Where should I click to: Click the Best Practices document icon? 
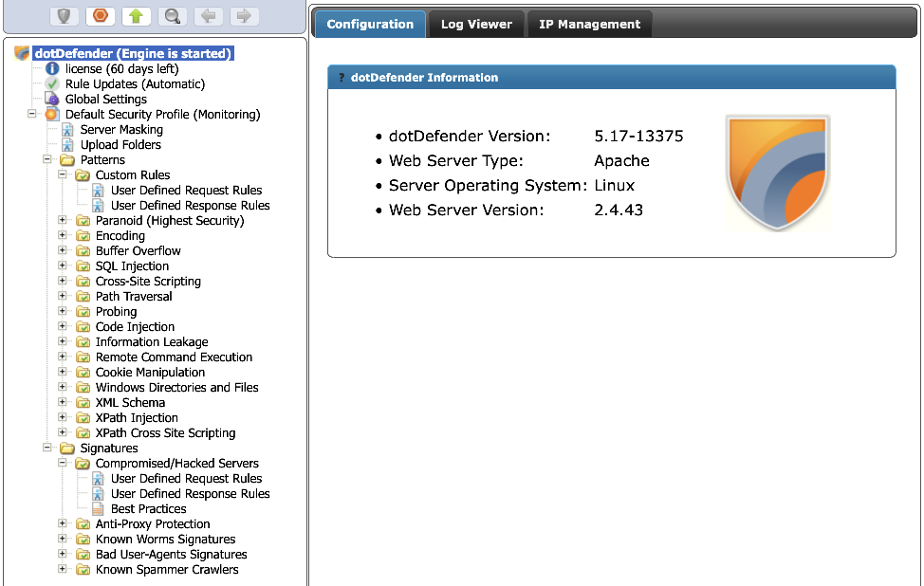[98, 509]
